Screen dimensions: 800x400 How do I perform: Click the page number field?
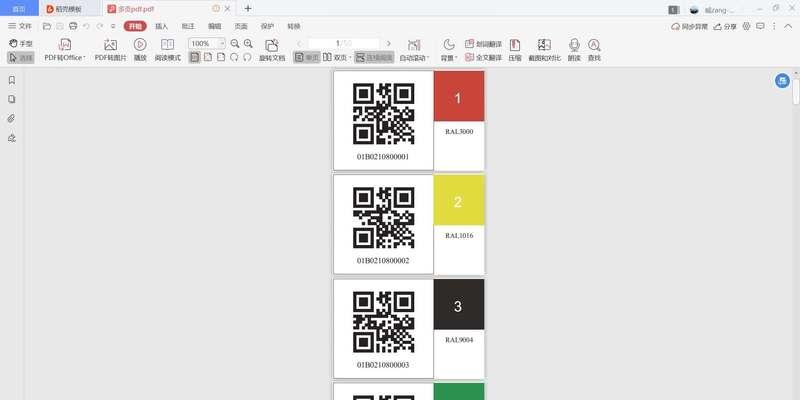pos(344,43)
